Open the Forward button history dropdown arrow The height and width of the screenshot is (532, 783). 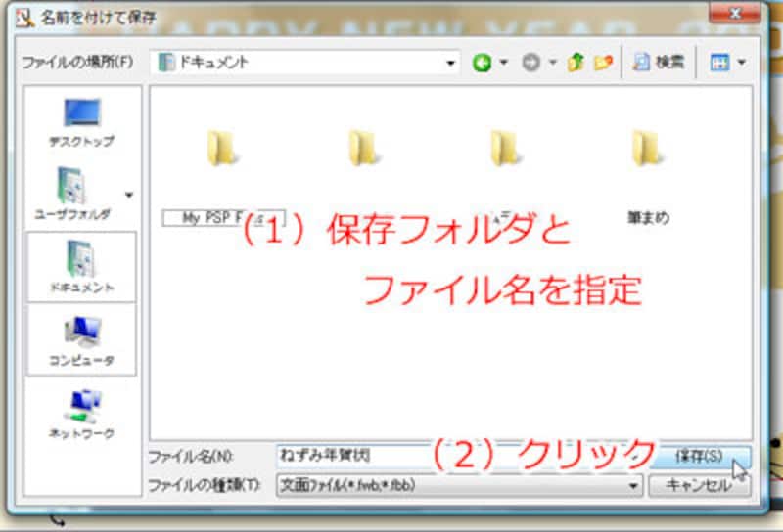pyautogui.click(x=553, y=63)
